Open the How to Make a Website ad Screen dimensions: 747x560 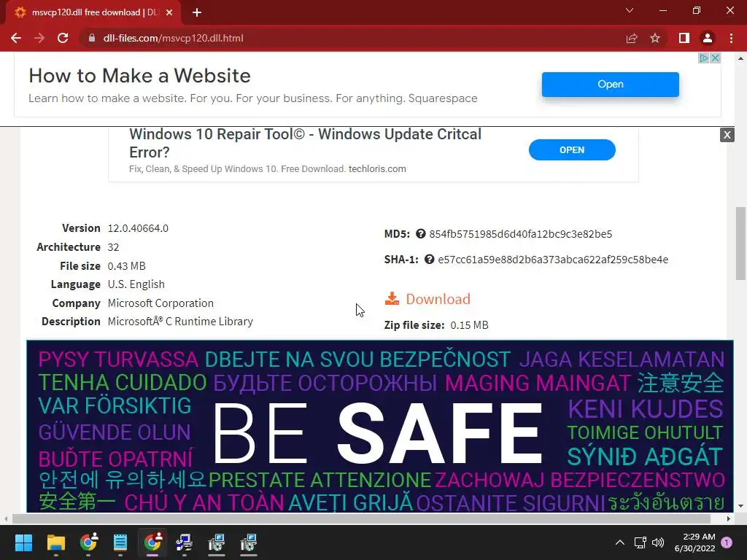tap(139, 76)
